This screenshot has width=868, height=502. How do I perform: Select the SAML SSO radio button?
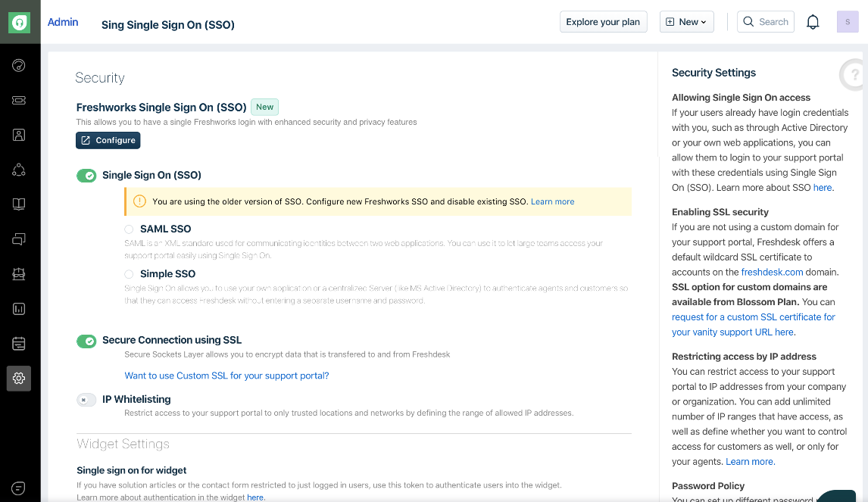pyautogui.click(x=129, y=229)
